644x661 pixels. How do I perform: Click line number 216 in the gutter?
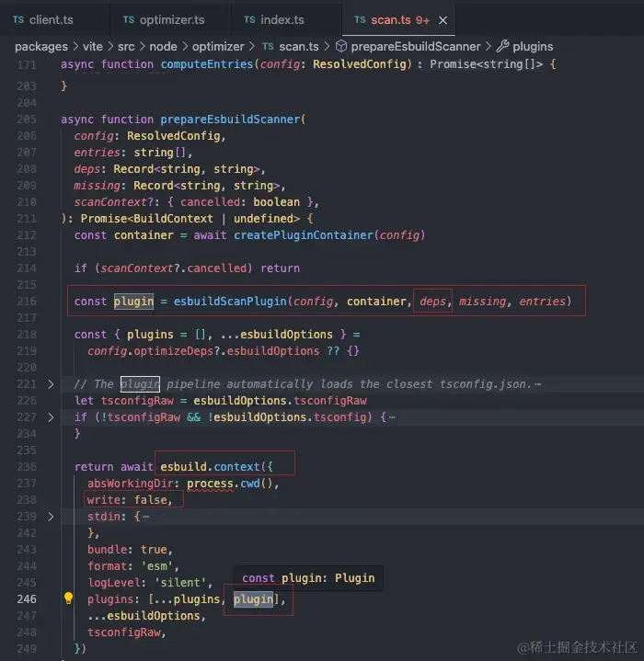pos(27,301)
